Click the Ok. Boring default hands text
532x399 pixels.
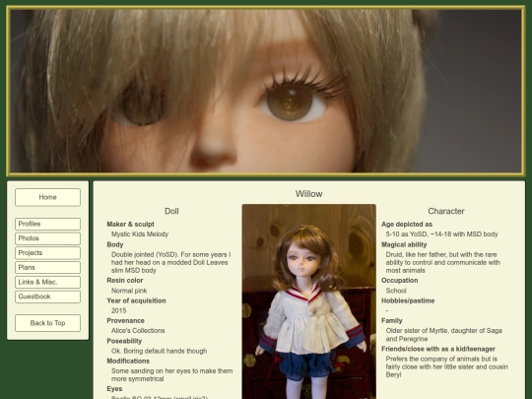160,351
